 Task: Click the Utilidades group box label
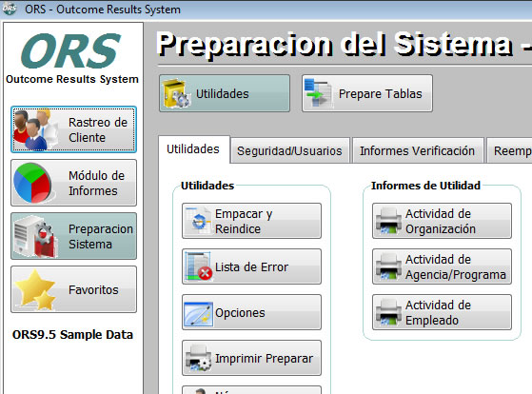point(207,186)
